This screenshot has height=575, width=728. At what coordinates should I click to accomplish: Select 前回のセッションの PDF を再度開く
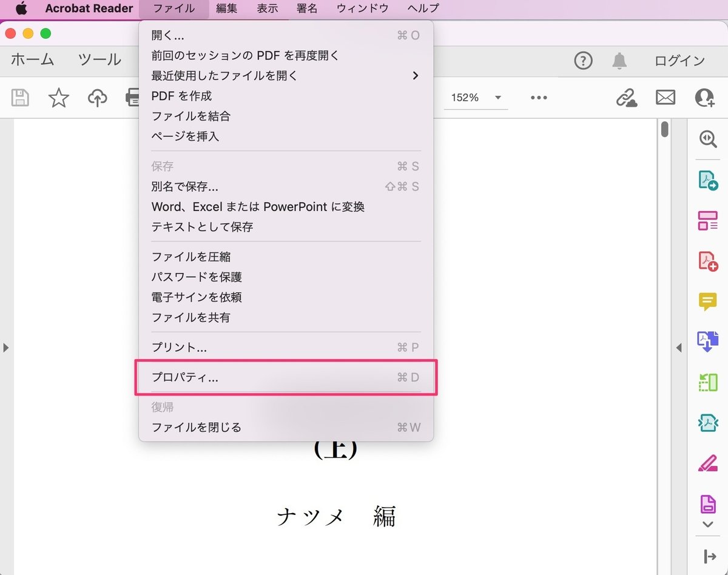coord(286,55)
